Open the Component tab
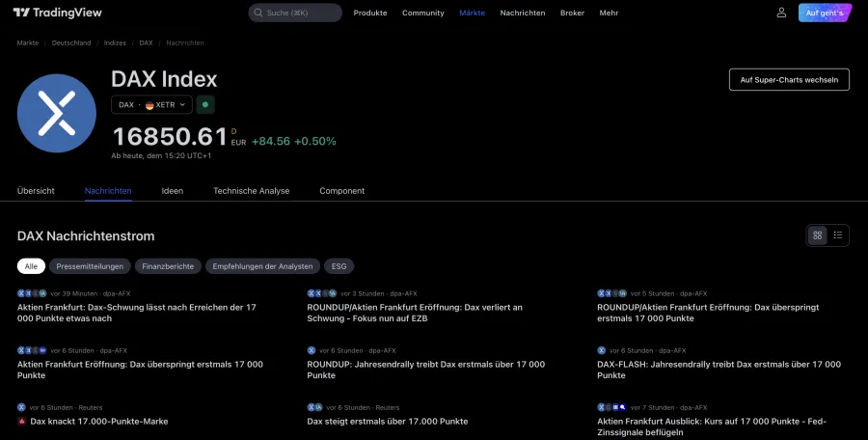The height and width of the screenshot is (440, 868). click(x=342, y=191)
